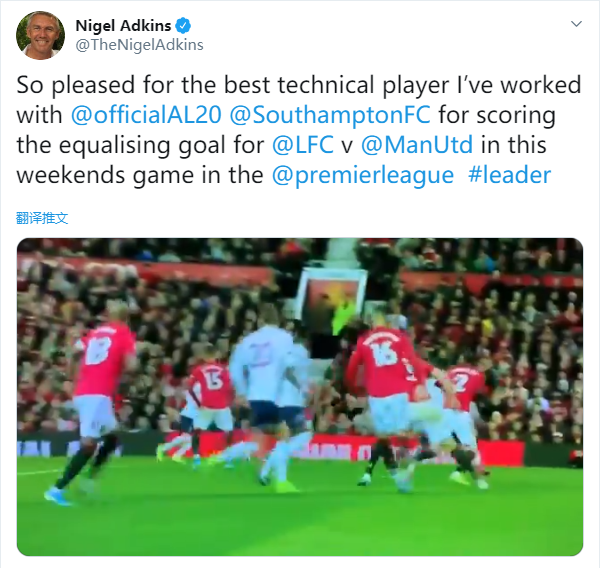Screen dimensions: 600x568
Task: Open the @SouthamptonFC mention
Action: tap(330, 114)
